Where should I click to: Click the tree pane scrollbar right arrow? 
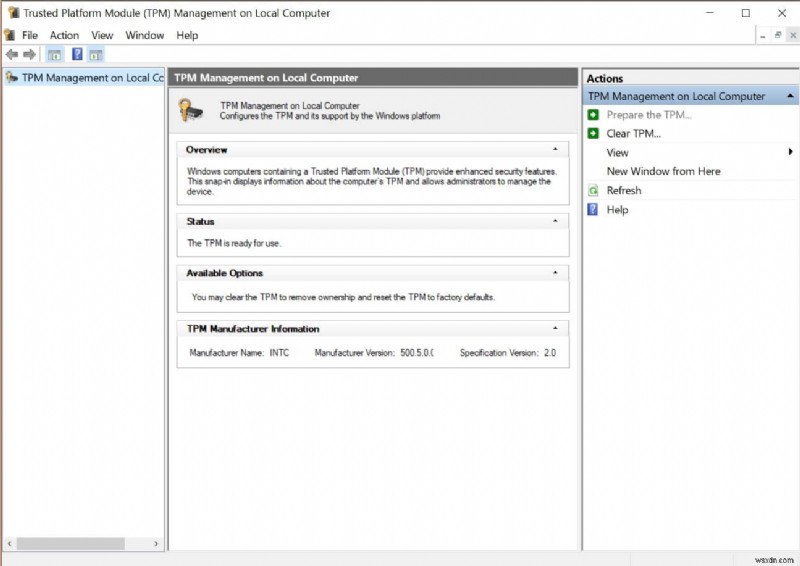pos(156,544)
